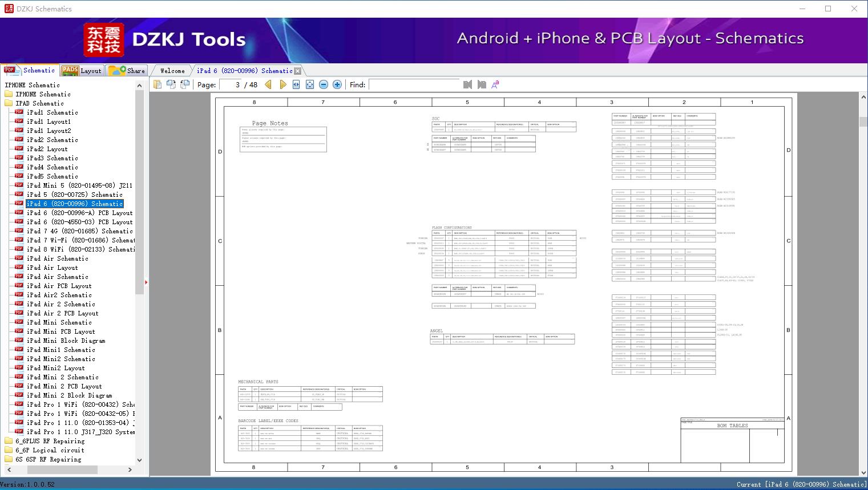Open iPad Mini PCB Layout item
This screenshot has height=490, width=868.
(60, 331)
